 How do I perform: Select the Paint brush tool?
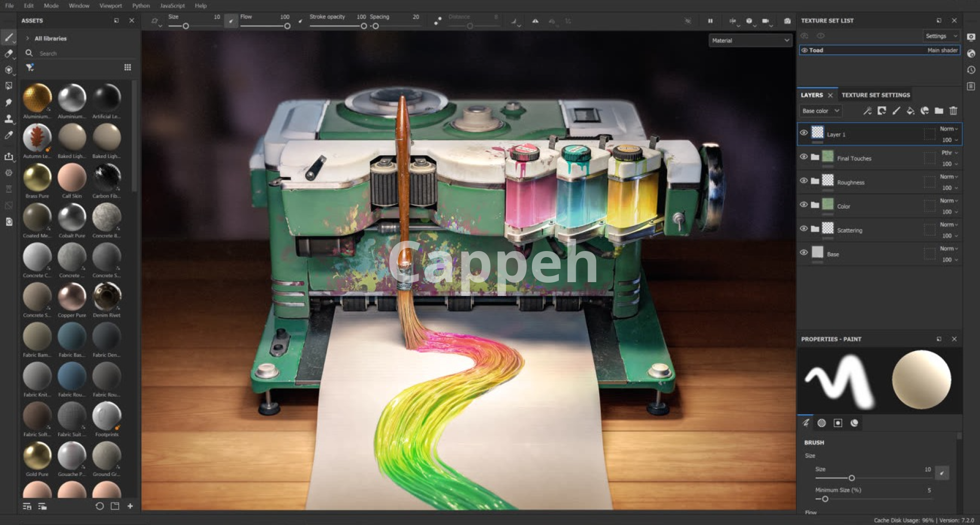tap(9, 37)
